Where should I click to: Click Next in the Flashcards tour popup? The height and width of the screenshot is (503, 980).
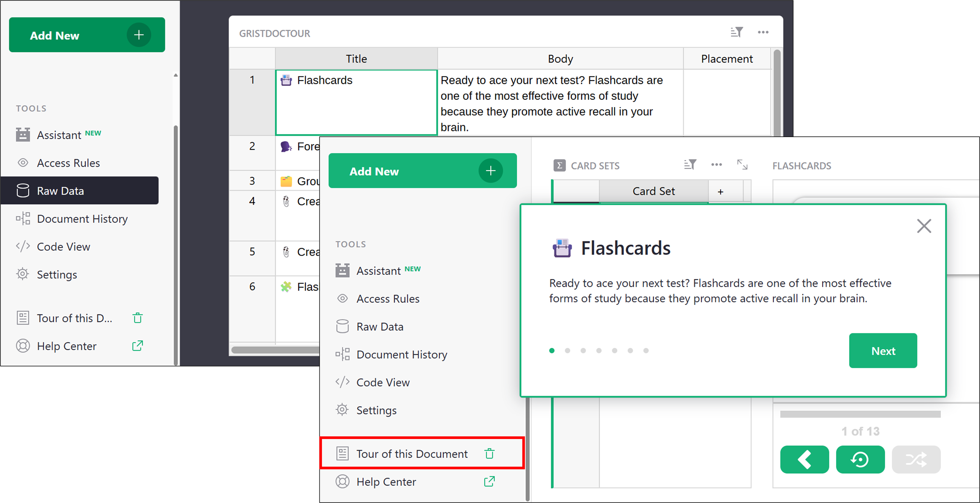[882, 351]
